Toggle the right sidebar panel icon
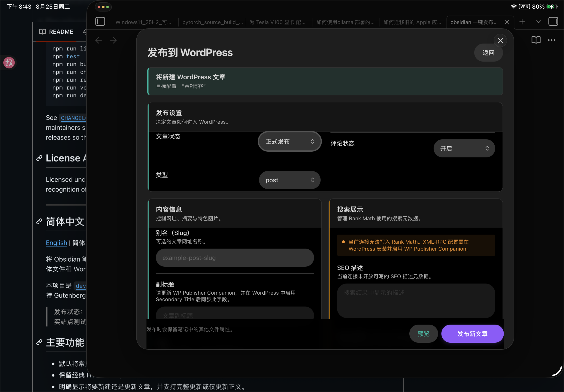 point(553,22)
